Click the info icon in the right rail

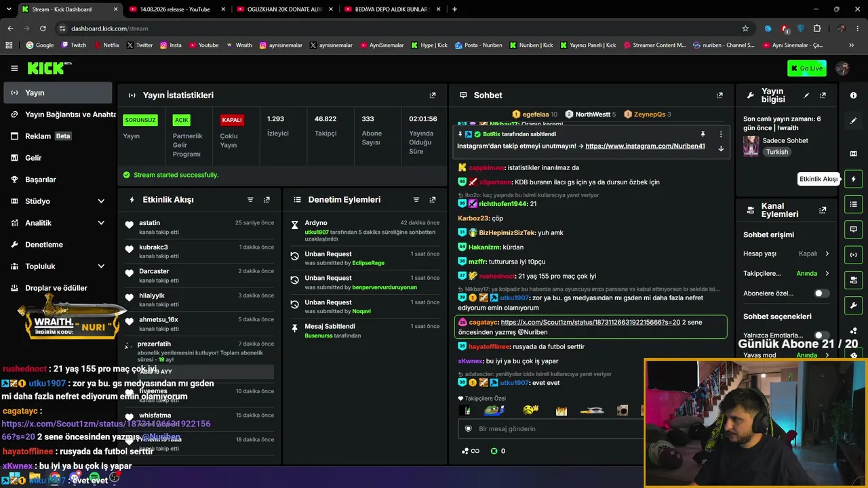click(854, 96)
